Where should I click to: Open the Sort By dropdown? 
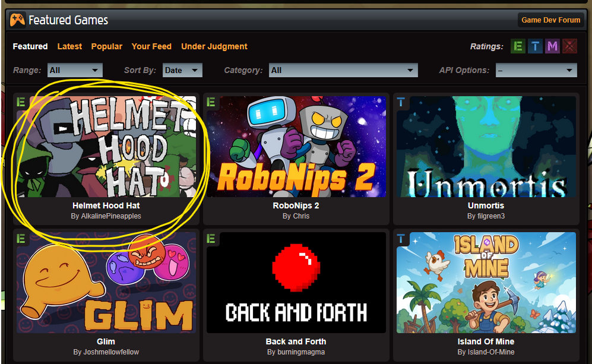pos(182,70)
